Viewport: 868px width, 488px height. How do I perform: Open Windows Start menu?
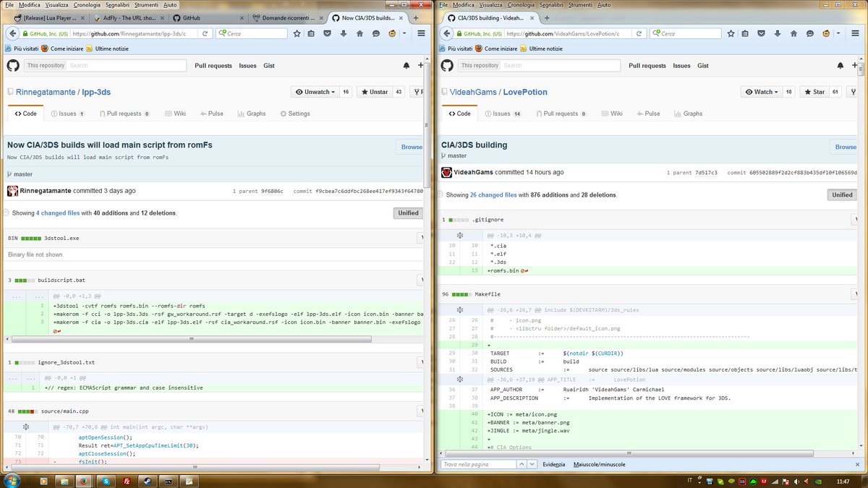12,480
